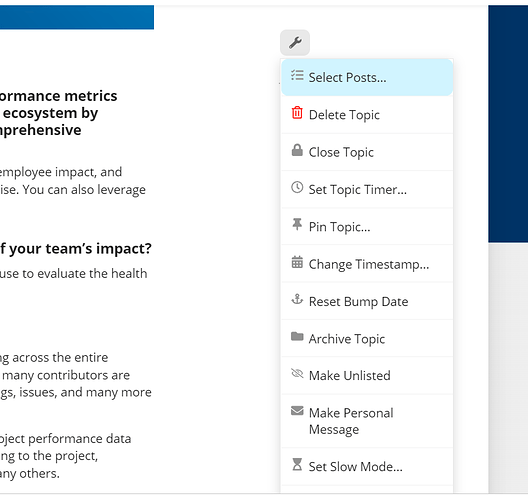
Task: Click the calendar icon for Change Timestamp
Action: [297, 262]
